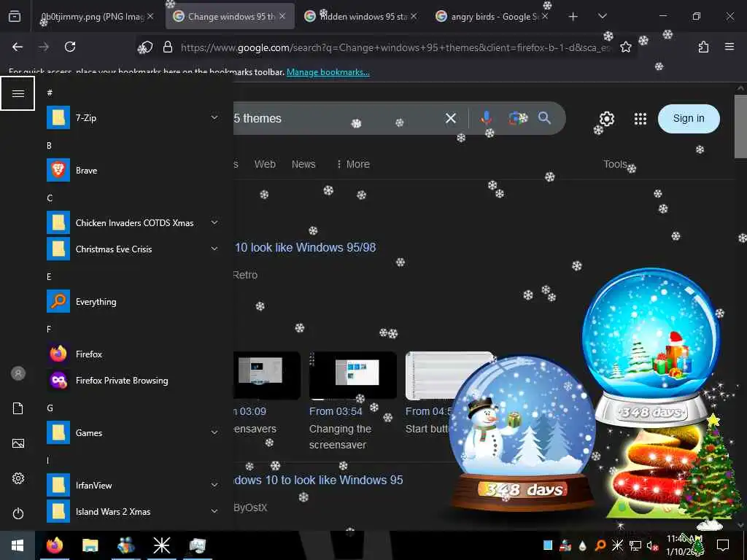Open Firefox application menu
The image size is (747, 560).
tap(729, 47)
